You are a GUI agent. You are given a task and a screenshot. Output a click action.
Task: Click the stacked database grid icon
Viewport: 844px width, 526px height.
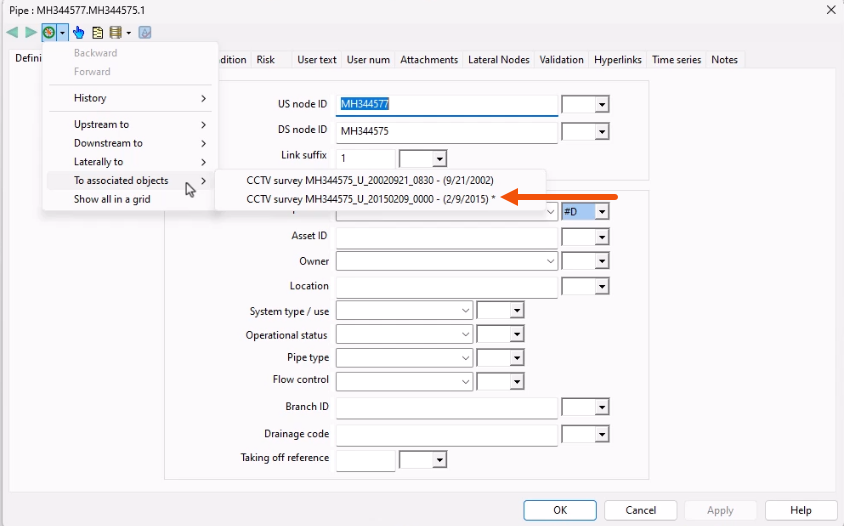(116, 32)
